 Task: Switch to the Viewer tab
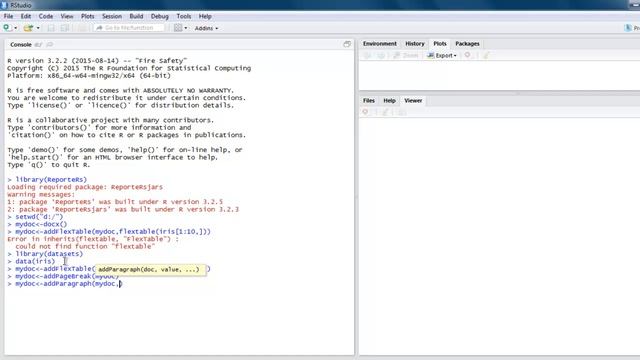tap(413, 100)
